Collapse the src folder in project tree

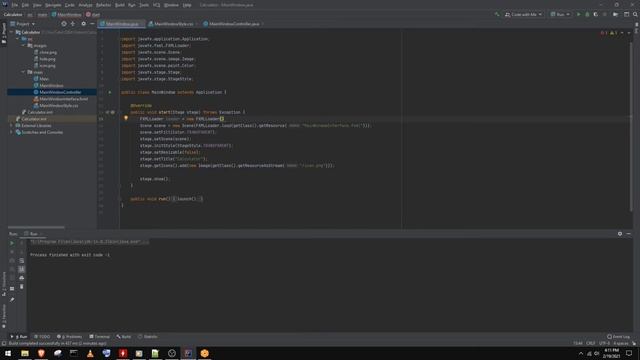point(18,39)
